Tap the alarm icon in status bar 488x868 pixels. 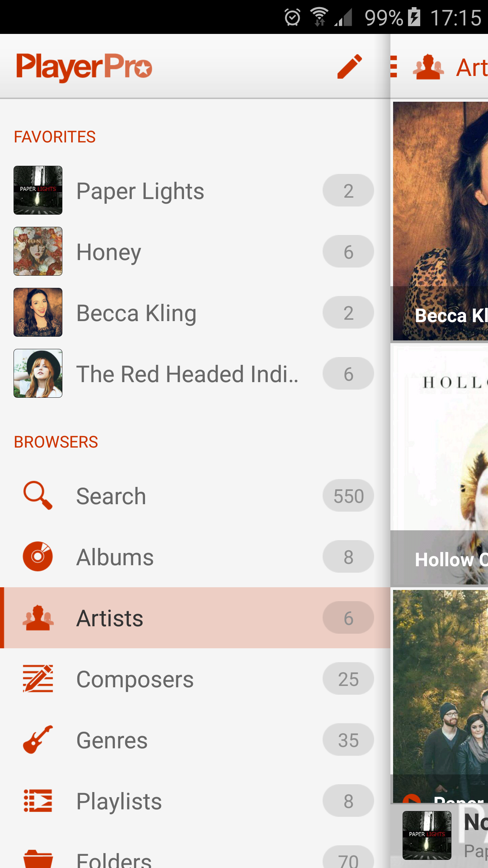(x=292, y=17)
